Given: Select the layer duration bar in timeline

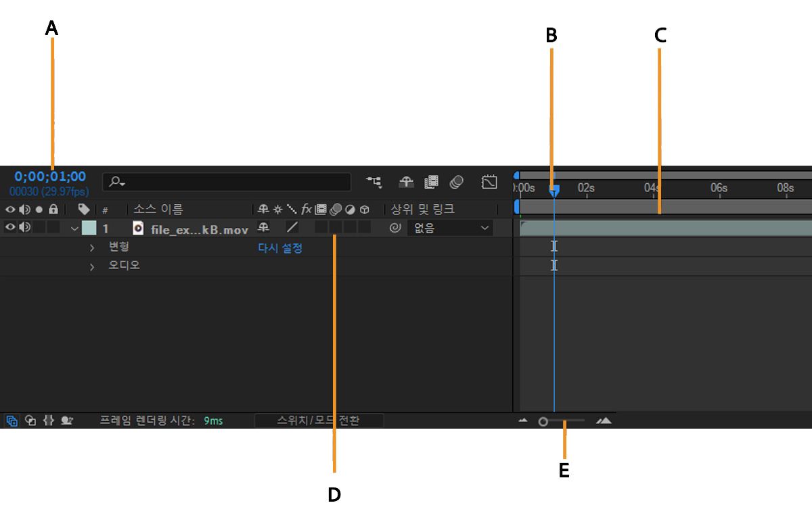Looking at the screenshot, I should (666, 228).
